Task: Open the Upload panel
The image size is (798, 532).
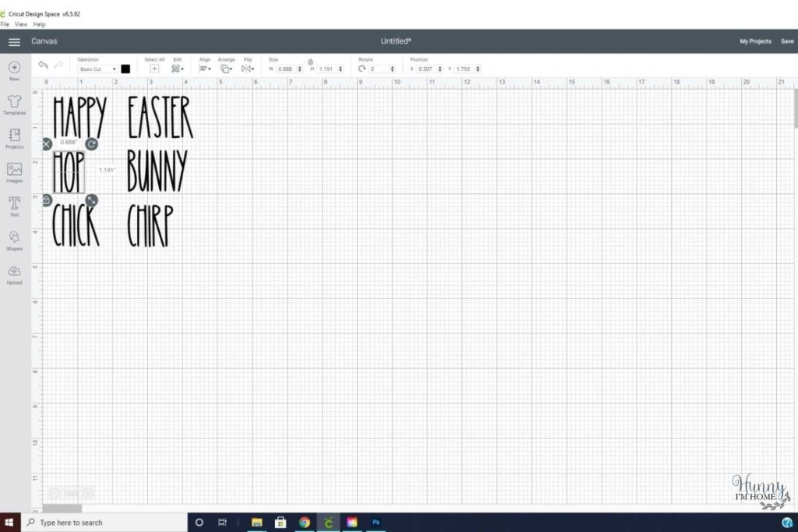Action: (x=14, y=275)
